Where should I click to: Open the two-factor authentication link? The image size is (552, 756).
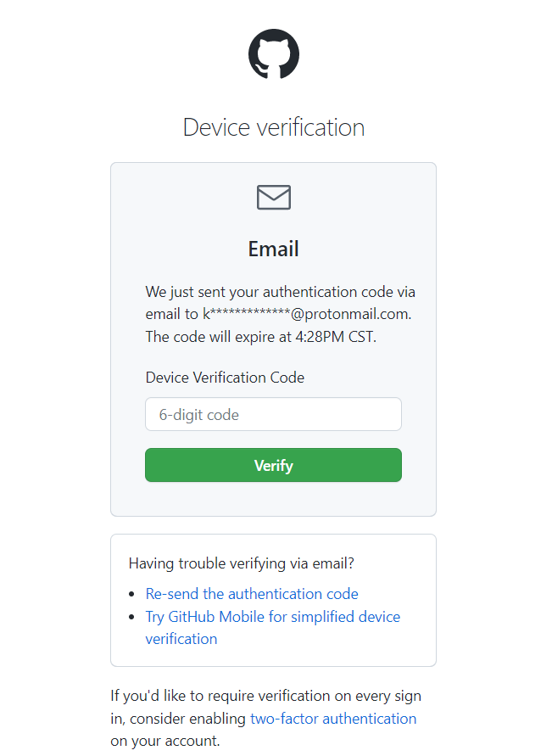(333, 719)
